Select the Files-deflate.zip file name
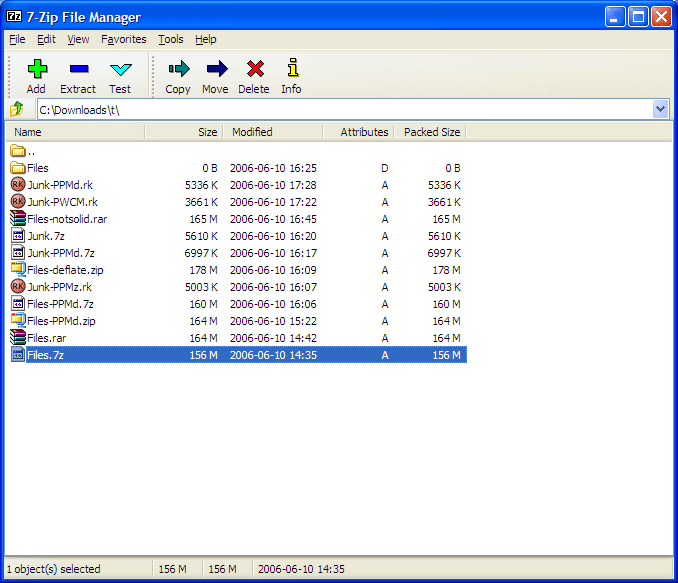Screen dimensions: 678x583 [65, 270]
